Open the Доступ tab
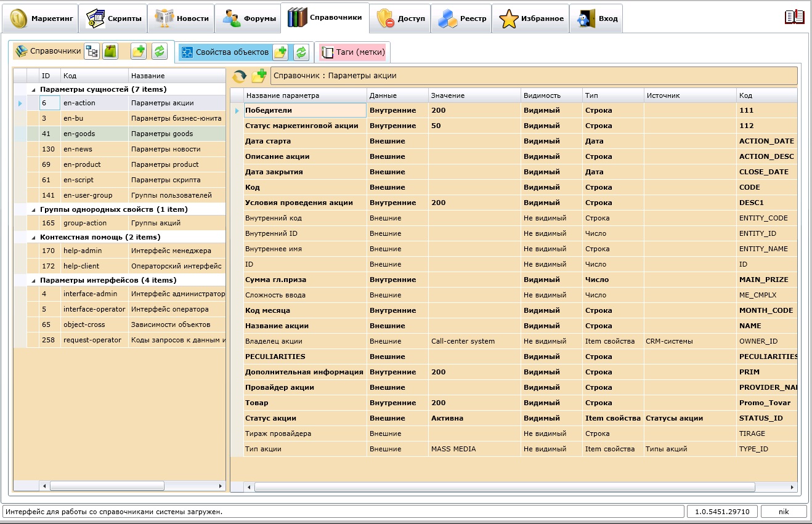The image size is (812, 524). (x=400, y=18)
